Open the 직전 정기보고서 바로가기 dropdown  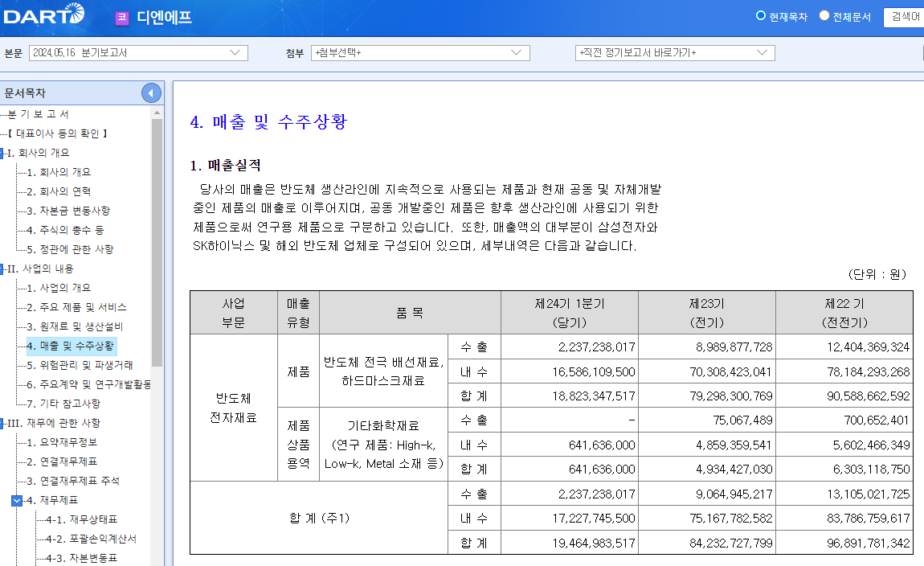(764, 52)
